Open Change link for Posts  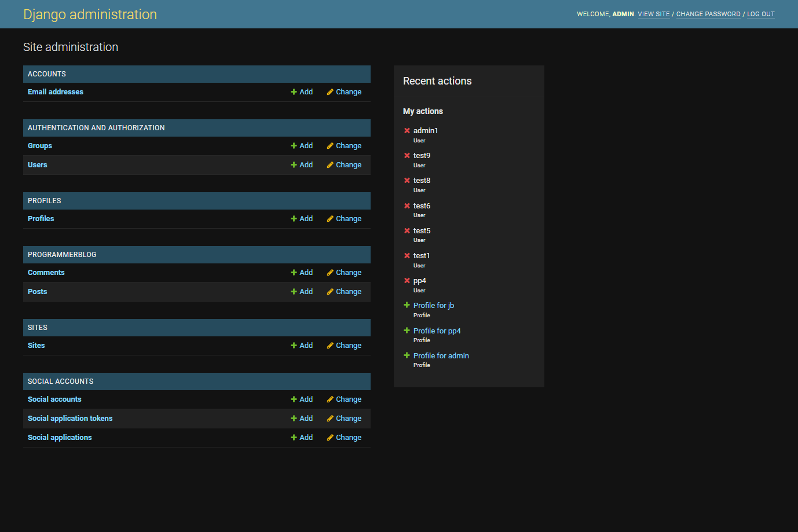pos(344,292)
